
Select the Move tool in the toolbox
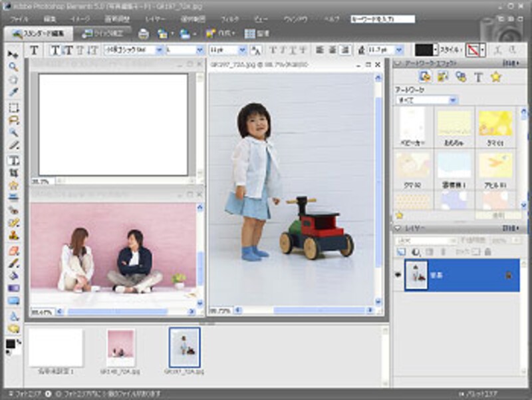(x=13, y=53)
